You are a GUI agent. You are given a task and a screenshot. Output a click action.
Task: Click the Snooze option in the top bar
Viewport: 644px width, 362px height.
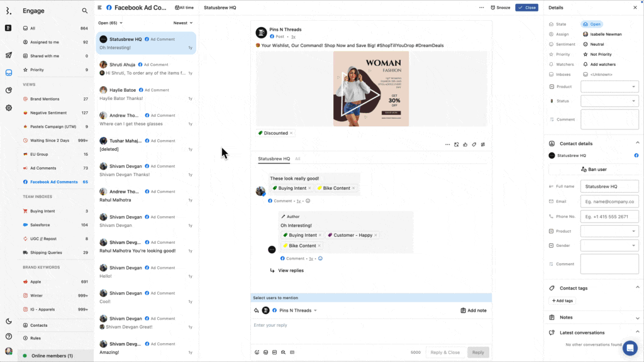(500, 7)
